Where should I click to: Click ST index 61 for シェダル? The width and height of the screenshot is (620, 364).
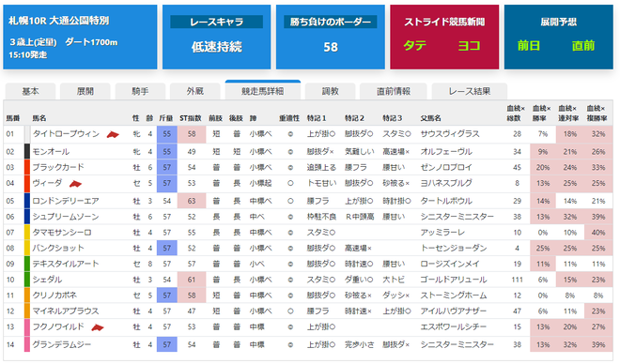click(192, 280)
